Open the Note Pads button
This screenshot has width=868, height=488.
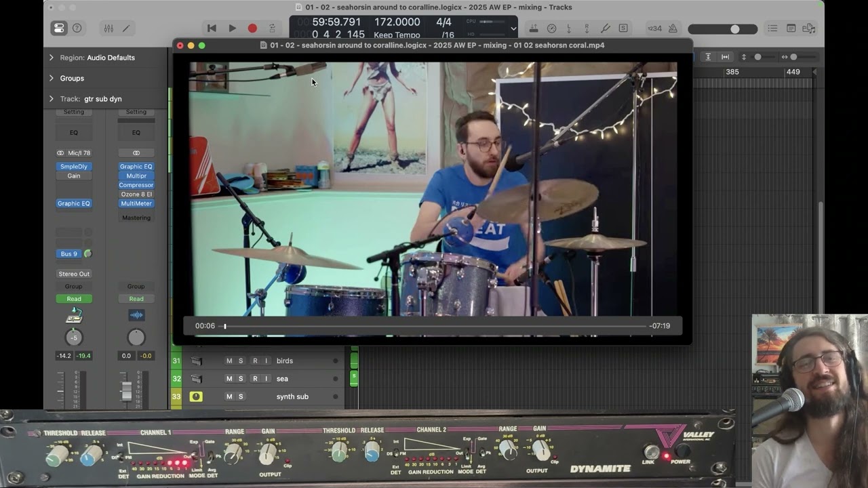click(x=791, y=28)
